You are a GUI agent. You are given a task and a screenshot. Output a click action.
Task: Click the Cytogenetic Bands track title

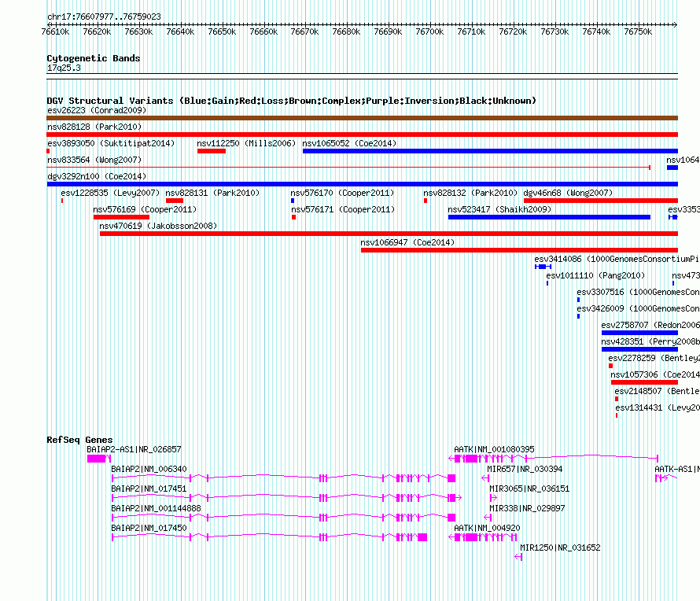coord(94,58)
